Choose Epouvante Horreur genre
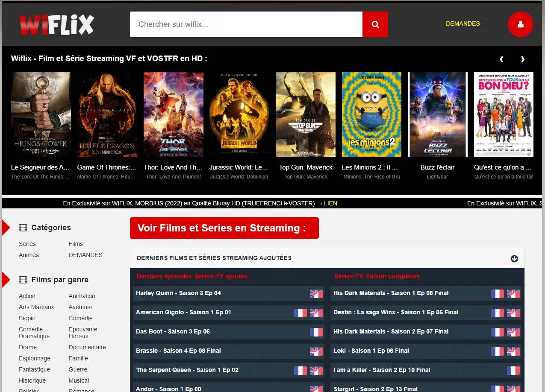The height and width of the screenshot is (392, 545). click(83, 333)
